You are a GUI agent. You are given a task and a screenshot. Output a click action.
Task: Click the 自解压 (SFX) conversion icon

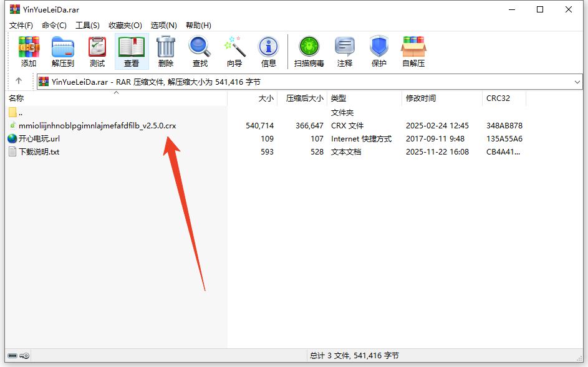[x=413, y=51]
